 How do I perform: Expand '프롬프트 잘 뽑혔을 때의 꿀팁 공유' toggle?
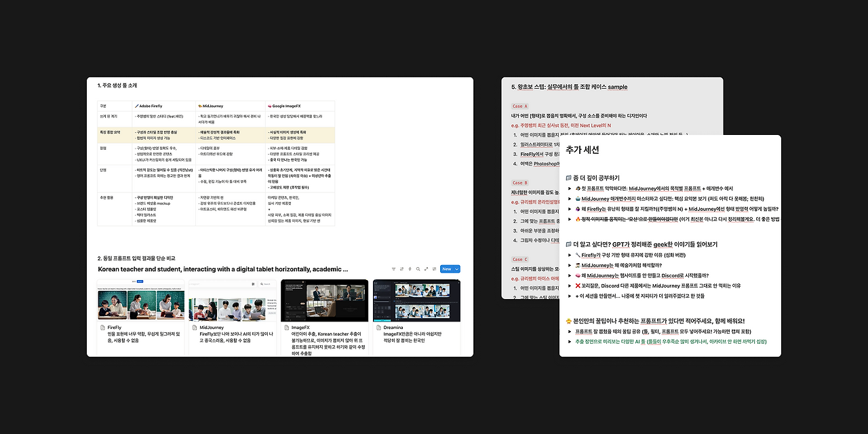point(569,332)
